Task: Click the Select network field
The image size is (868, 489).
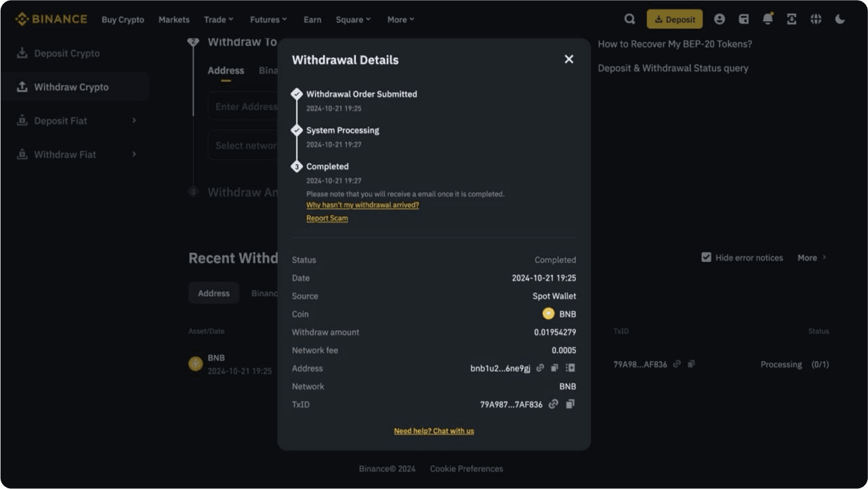Action: point(243,145)
